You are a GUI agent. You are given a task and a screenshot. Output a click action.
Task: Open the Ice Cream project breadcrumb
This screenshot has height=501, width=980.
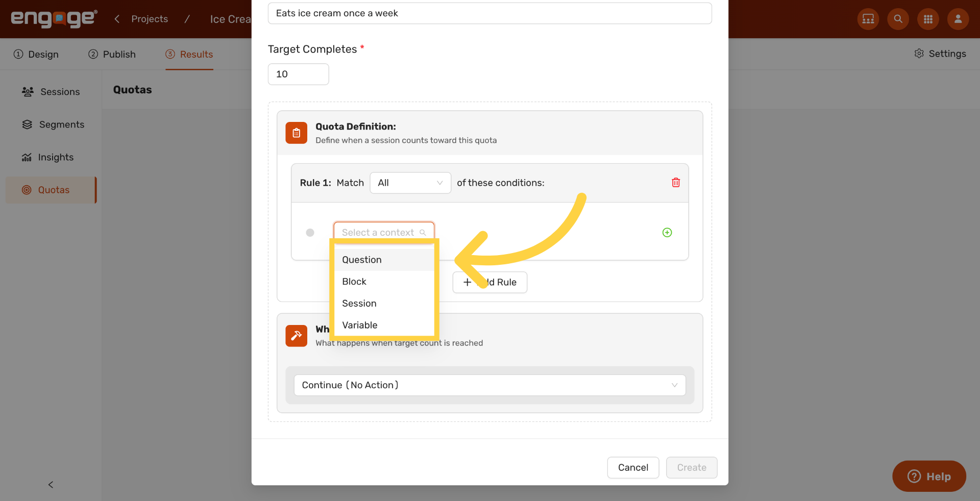click(x=230, y=19)
